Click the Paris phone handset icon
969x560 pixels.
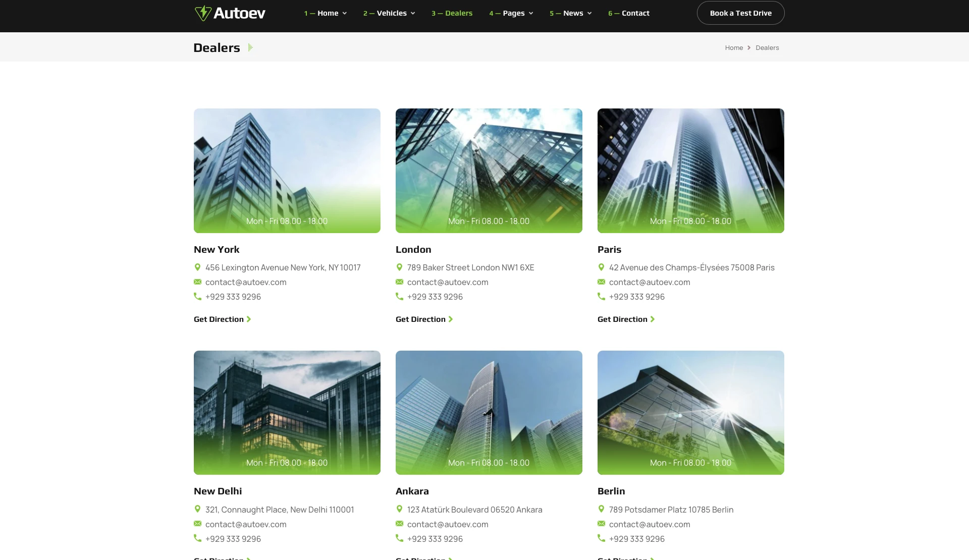pos(601,297)
